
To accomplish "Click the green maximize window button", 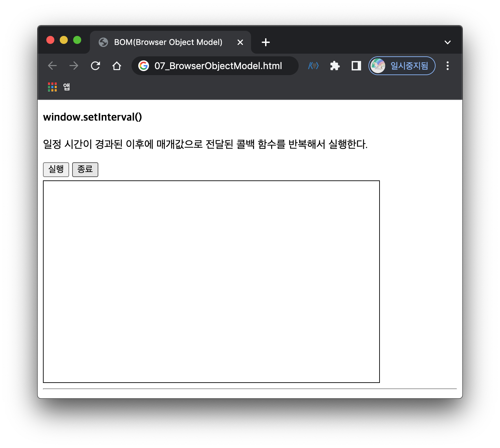I will pos(77,40).
